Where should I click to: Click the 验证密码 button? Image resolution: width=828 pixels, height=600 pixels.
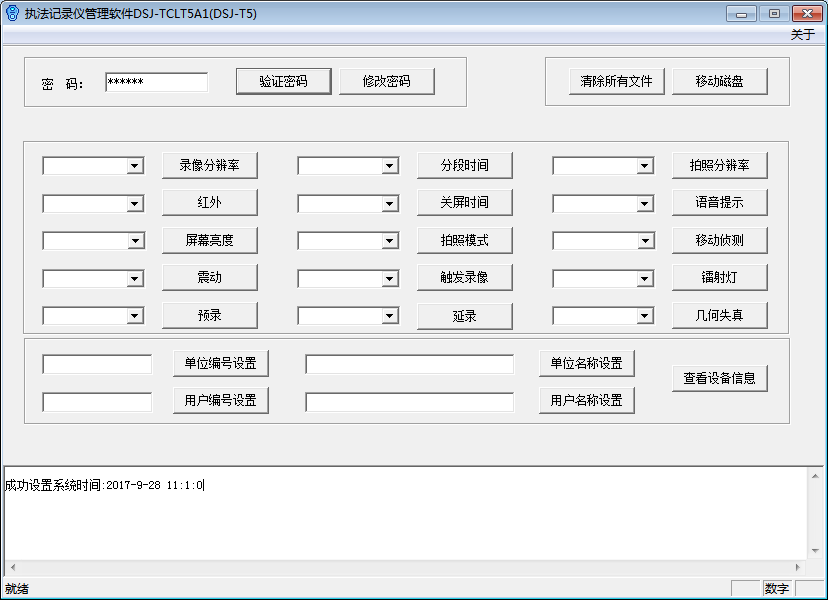pos(283,81)
